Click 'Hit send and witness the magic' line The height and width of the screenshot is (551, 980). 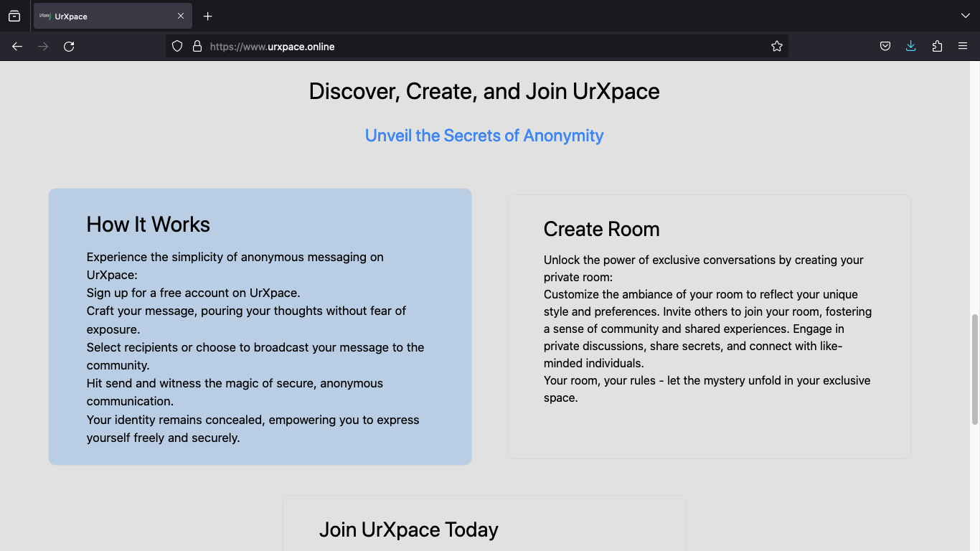click(235, 392)
